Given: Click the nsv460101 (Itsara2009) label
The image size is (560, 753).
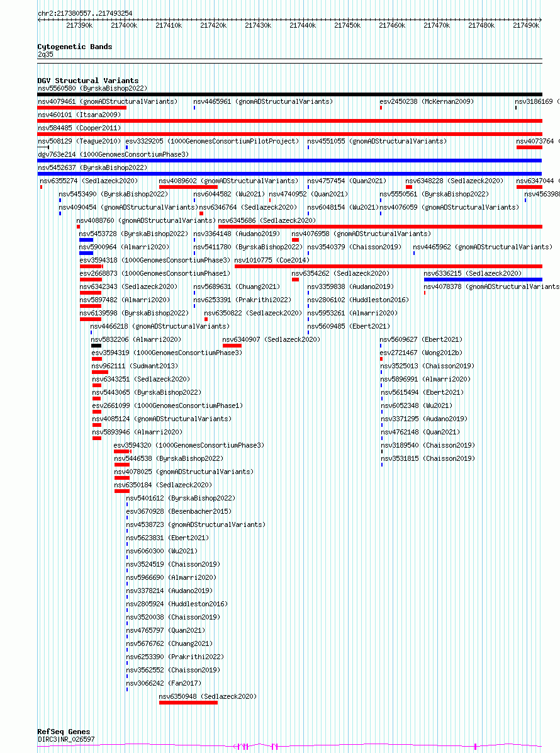Looking at the screenshot, I should click(79, 115).
